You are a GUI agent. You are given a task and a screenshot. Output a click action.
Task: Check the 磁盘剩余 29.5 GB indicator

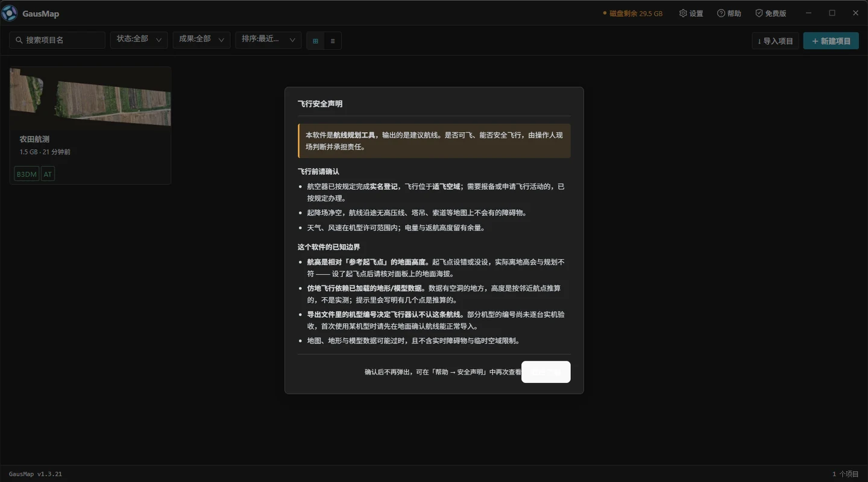[632, 13]
